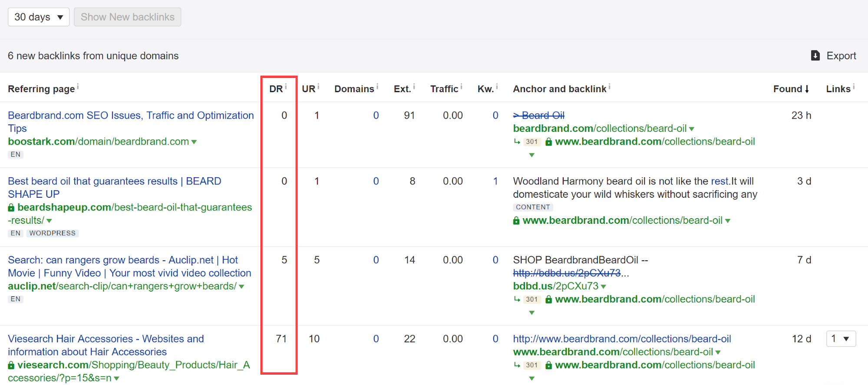Screen dimensions: 868x385
Task: Click Show New backlinks button
Action: (127, 17)
